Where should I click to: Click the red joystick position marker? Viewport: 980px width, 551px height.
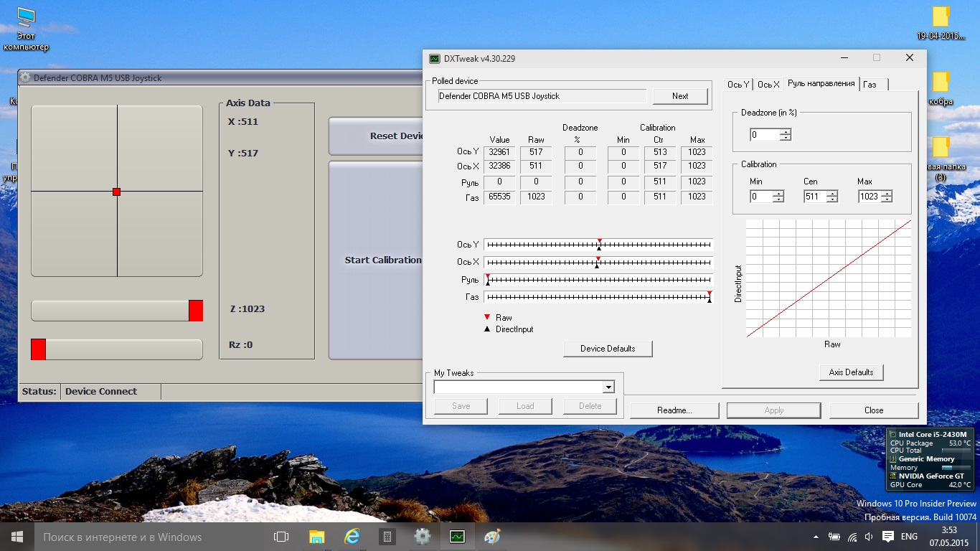point(117,192)
